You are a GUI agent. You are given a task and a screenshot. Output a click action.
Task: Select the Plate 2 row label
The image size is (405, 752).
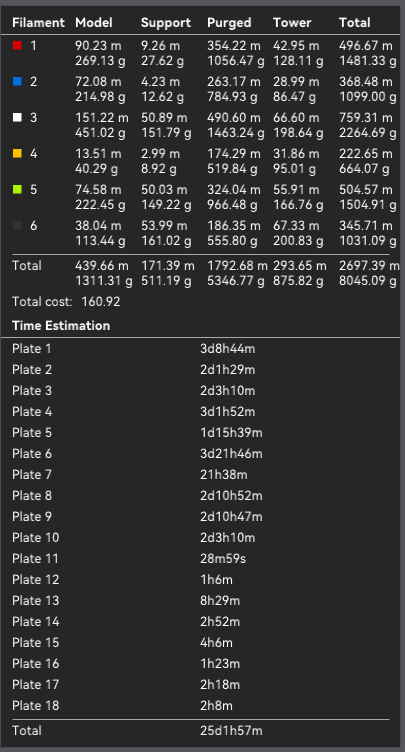pos(32,370)
